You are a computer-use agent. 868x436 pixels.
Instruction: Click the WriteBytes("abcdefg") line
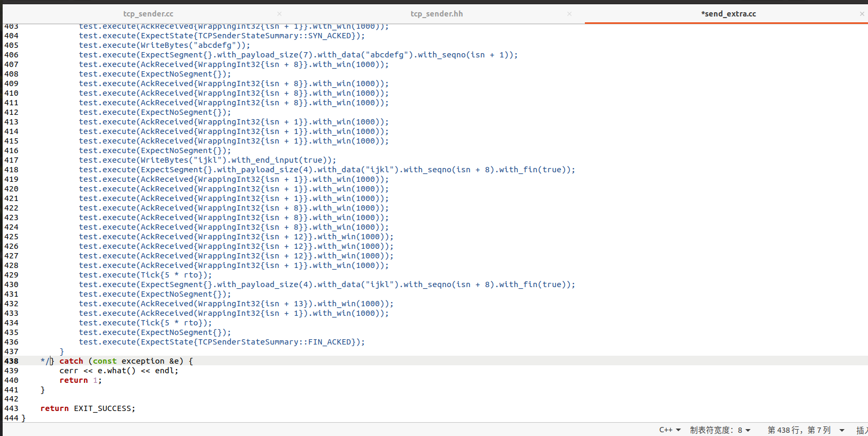click(x=164, y=45)
